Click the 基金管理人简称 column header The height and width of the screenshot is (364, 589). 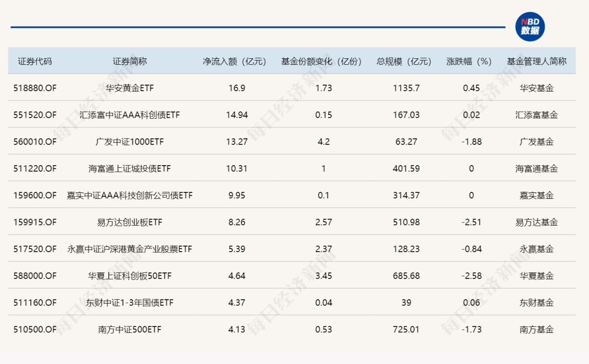click(537, 61)
